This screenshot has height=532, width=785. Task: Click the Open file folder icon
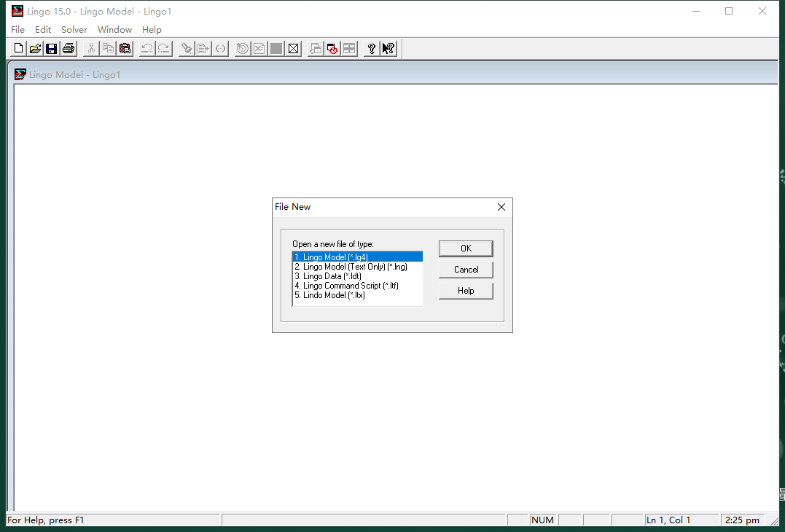coord(35,49)
